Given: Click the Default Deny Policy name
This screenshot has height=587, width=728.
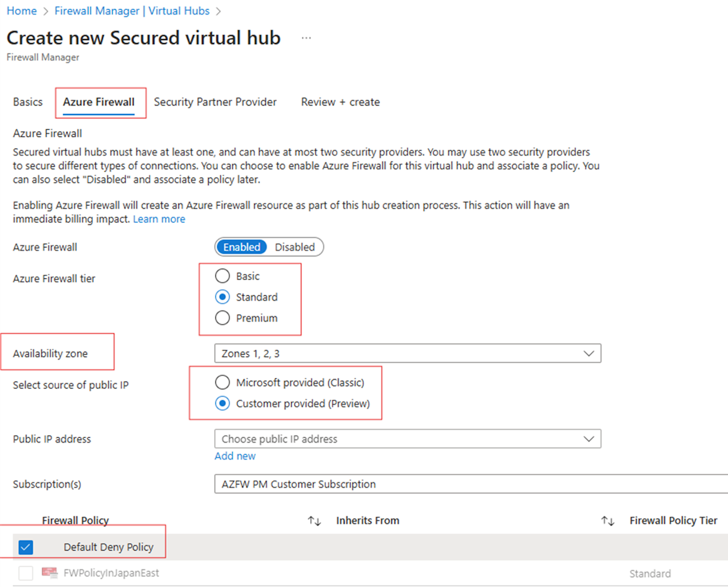Looking at the screenshot, I should click(109, 547).
